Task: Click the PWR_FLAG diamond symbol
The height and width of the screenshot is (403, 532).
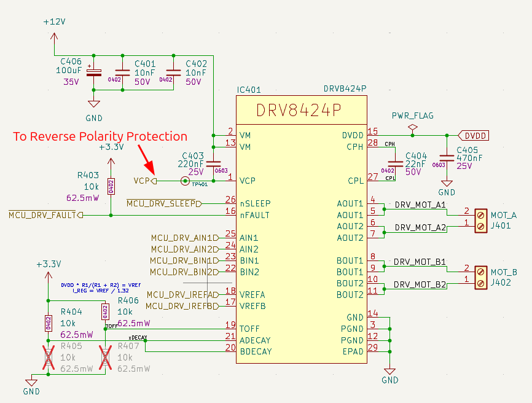Action: tap(413, 128)
